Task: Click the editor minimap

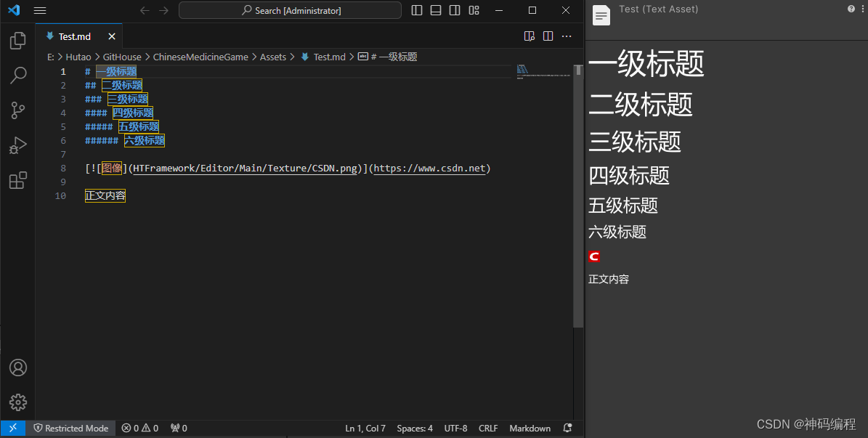Action: pyautogui.click(x=543, y=72)
